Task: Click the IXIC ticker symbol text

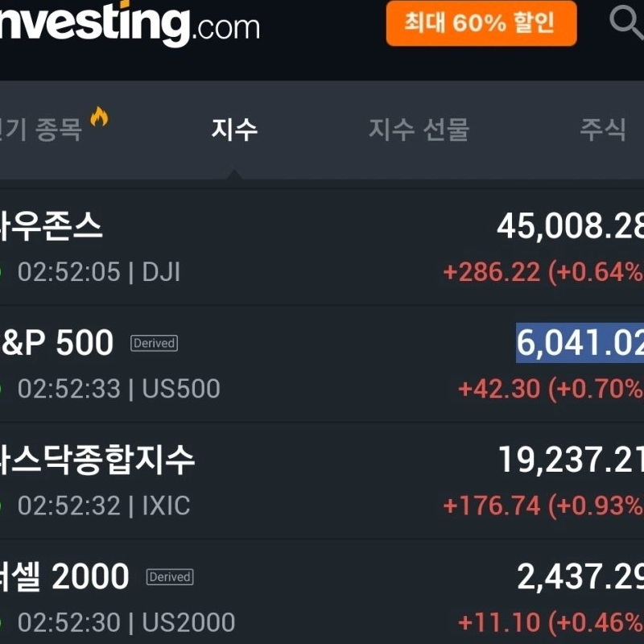Action: tap(166, 506)
